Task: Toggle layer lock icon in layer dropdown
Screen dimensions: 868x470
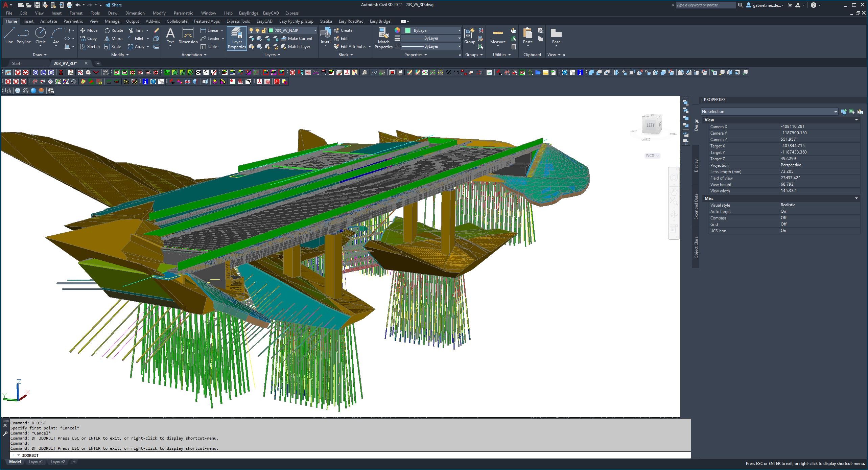Action: click(x=264, y=30)
